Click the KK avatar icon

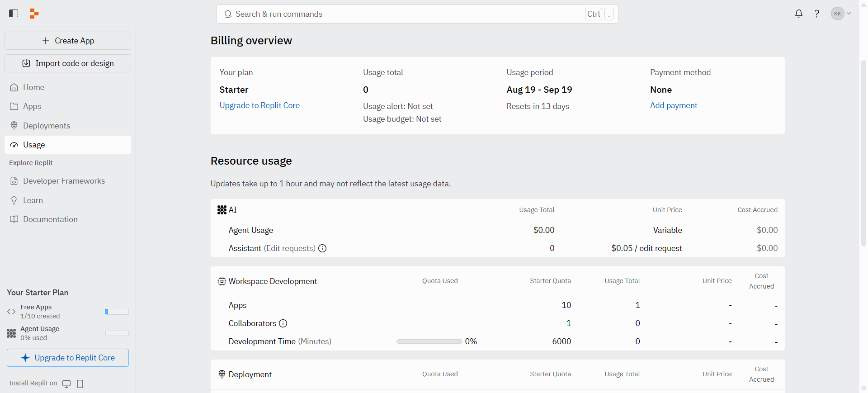click(x=838, y=14)
